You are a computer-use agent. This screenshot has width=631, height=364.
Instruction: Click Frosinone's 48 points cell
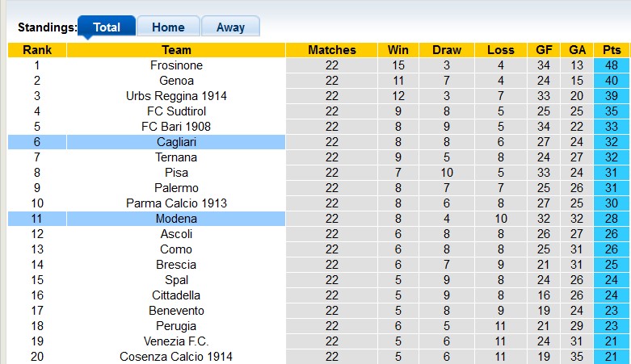tap(611, 65)
